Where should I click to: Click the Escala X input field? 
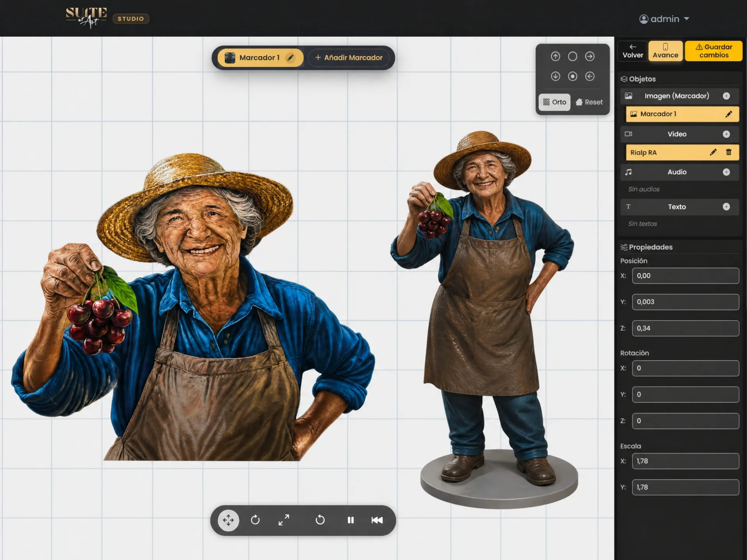coord(685,461)
